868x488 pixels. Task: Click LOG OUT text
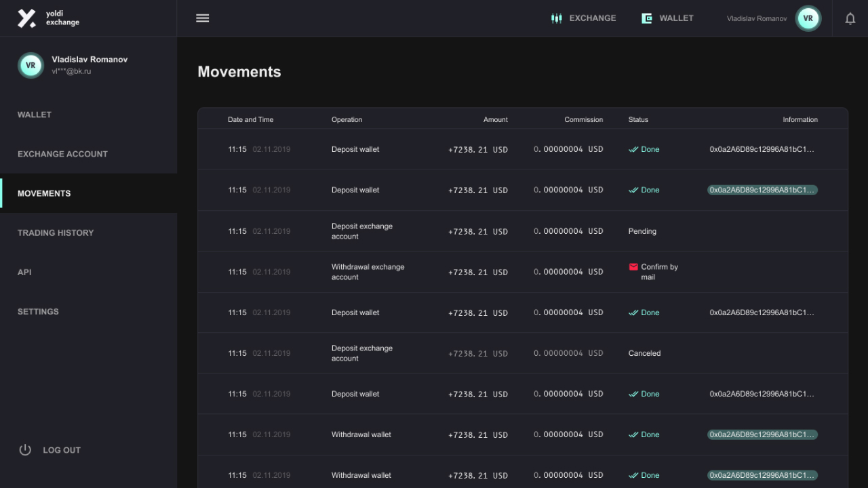coord(62,450)
